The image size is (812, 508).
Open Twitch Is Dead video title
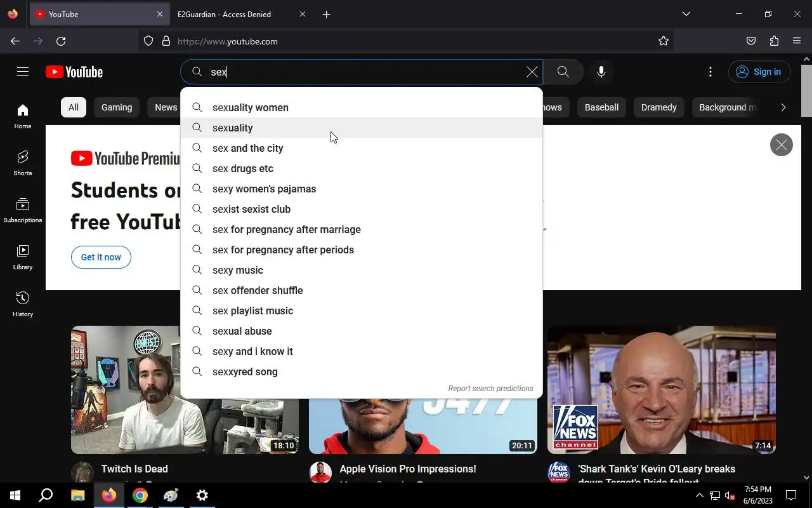click(x=134, y=469)
